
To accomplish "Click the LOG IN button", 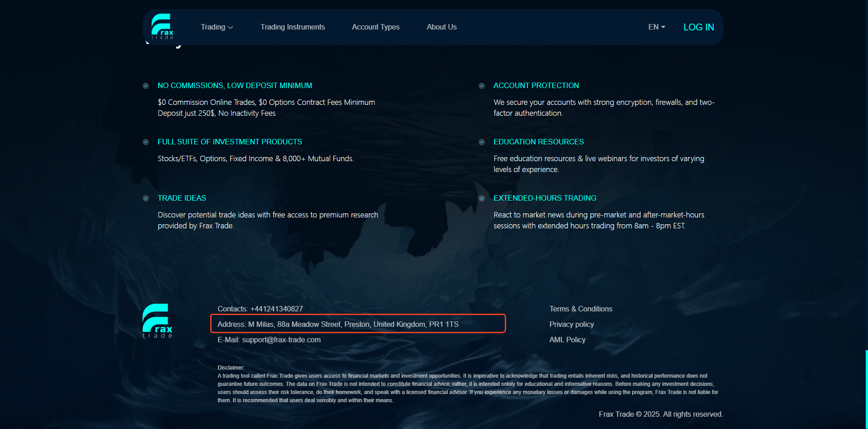I will coord(699,27).
